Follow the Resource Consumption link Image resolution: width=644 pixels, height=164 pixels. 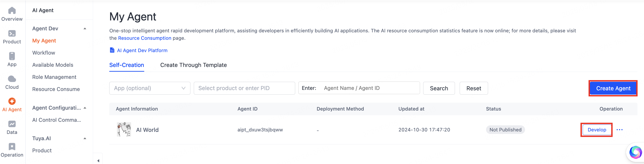[x=144, y=38]
